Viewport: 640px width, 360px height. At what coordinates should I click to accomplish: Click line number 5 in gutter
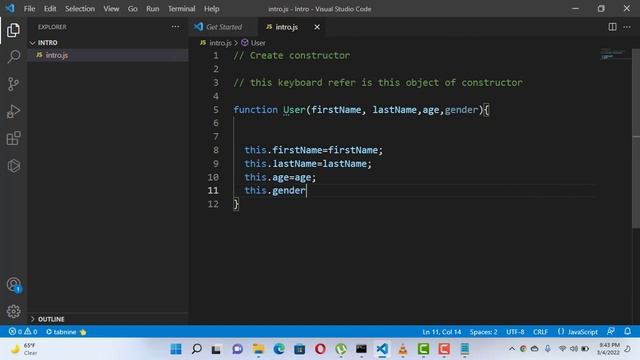click(x=216, y=109)
